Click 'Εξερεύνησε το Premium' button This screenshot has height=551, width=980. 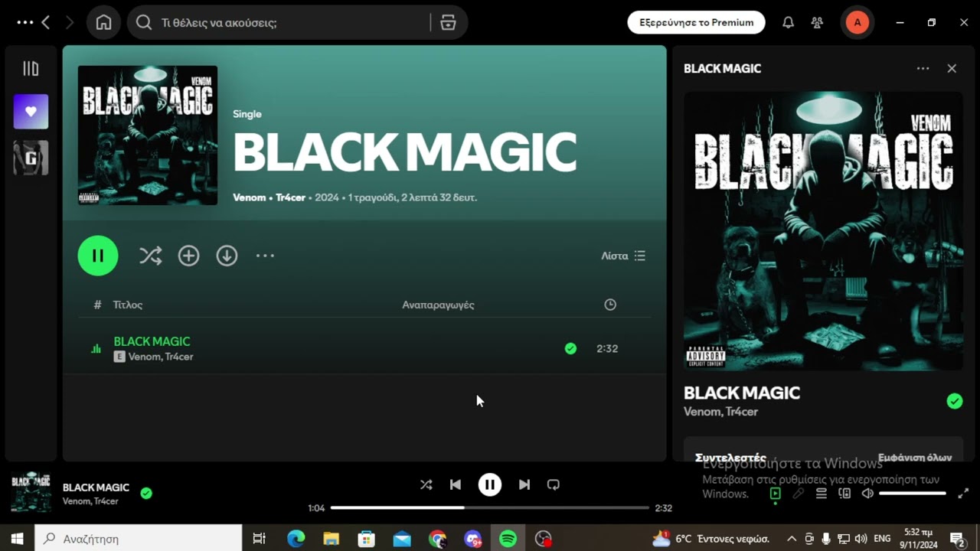point(696,23)
